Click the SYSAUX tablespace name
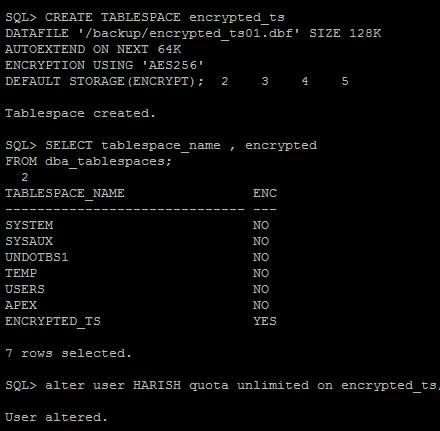 (x=29, y=241)
